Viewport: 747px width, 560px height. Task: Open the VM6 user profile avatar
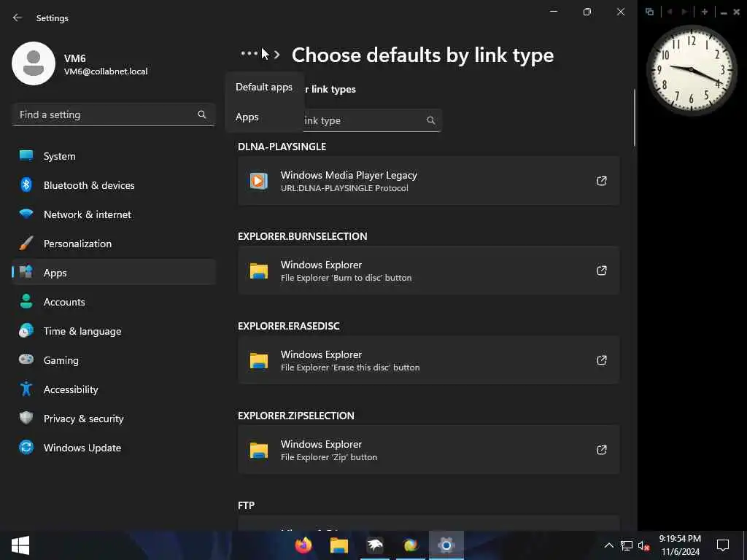(34, 63)
